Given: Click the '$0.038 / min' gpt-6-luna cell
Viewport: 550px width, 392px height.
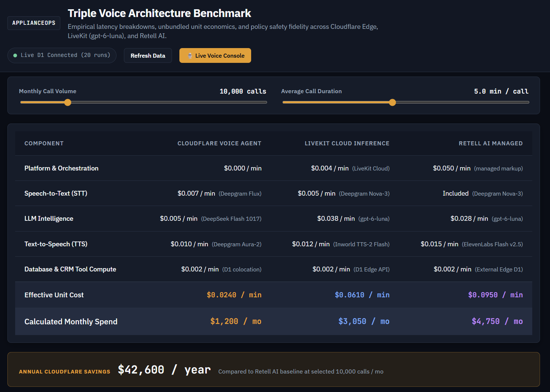Looking at the screenshot, I should click(x=353, y=219).
